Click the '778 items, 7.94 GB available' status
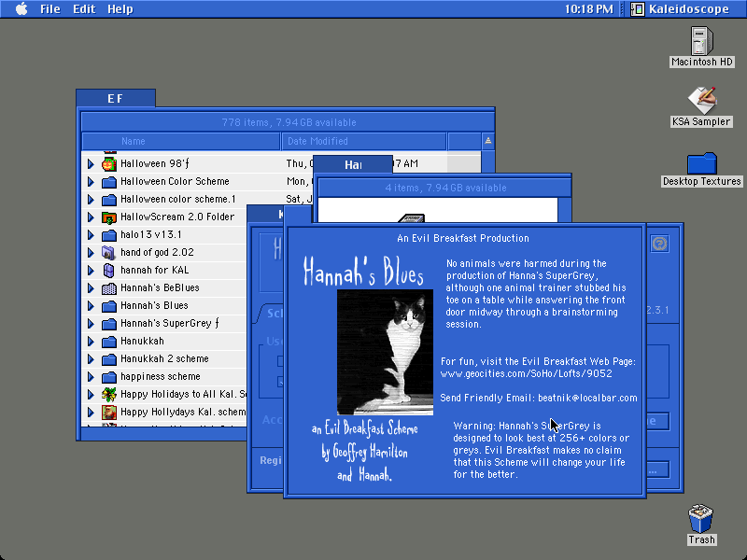 pyautogui.click(x=289, y=122)
